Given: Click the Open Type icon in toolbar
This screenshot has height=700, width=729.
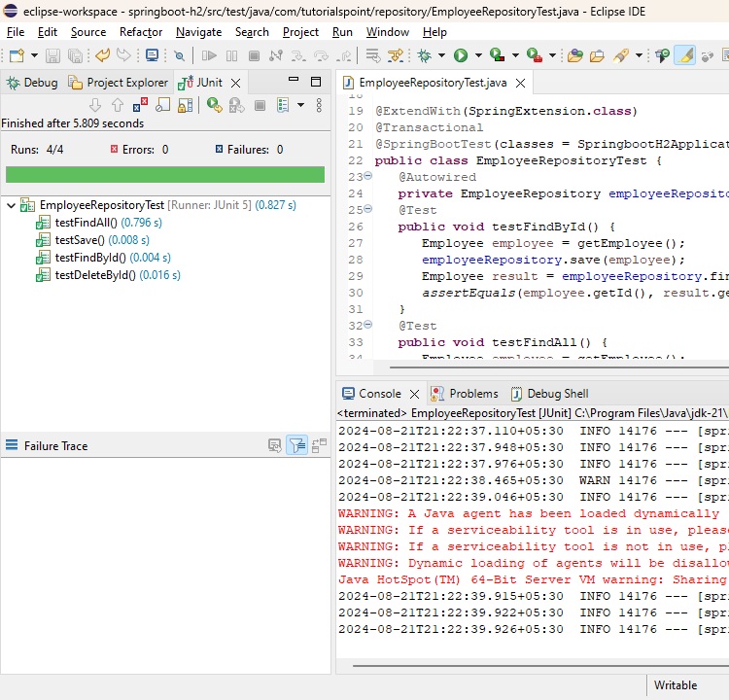Looking at the screenshot, I should tap(575, 56).
